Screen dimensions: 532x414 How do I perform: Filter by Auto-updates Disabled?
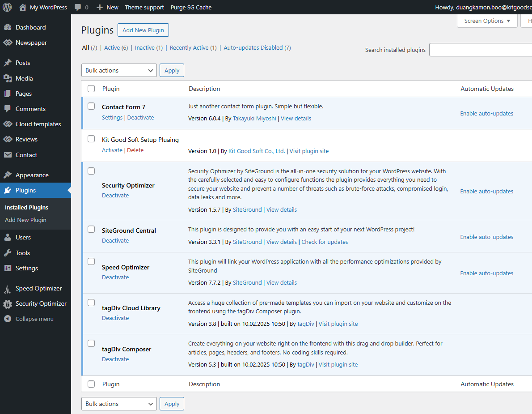click(x=257, y=48)
